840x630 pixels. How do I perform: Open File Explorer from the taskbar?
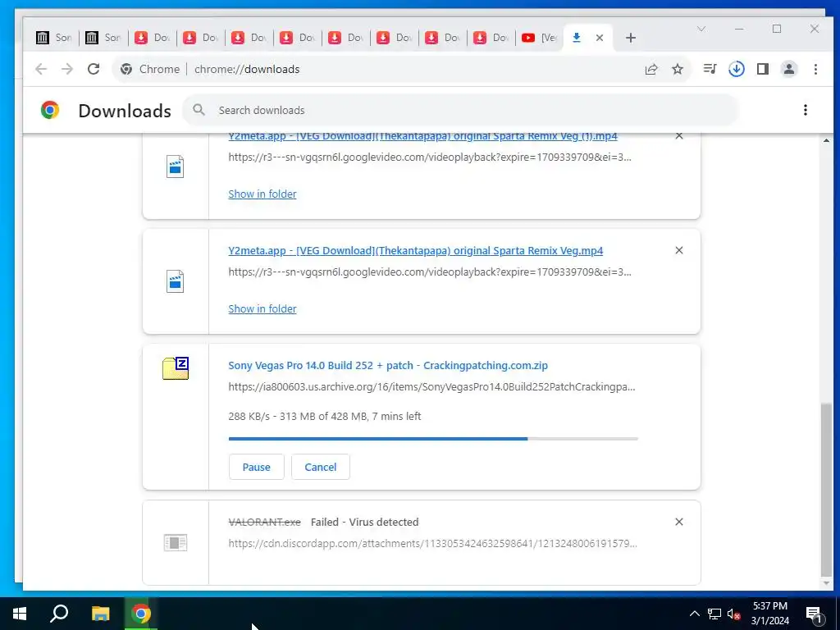pyautogui.click(x=100, y=614)
